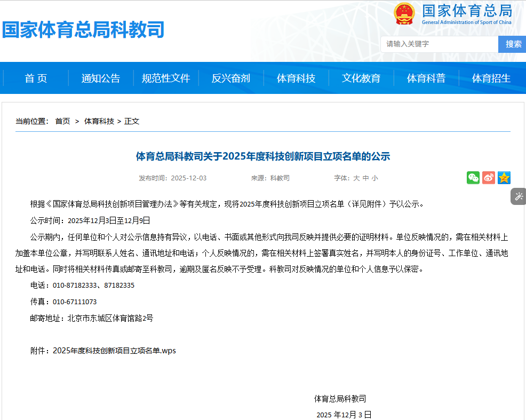This screenshot has width=526, height=420.
Task: Go to 规范性文件 section
Action: (x=166, y=78)
